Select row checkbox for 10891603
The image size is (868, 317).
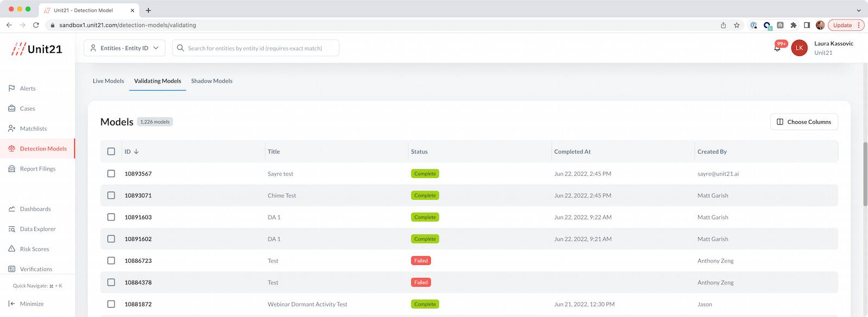pos(111,217)
